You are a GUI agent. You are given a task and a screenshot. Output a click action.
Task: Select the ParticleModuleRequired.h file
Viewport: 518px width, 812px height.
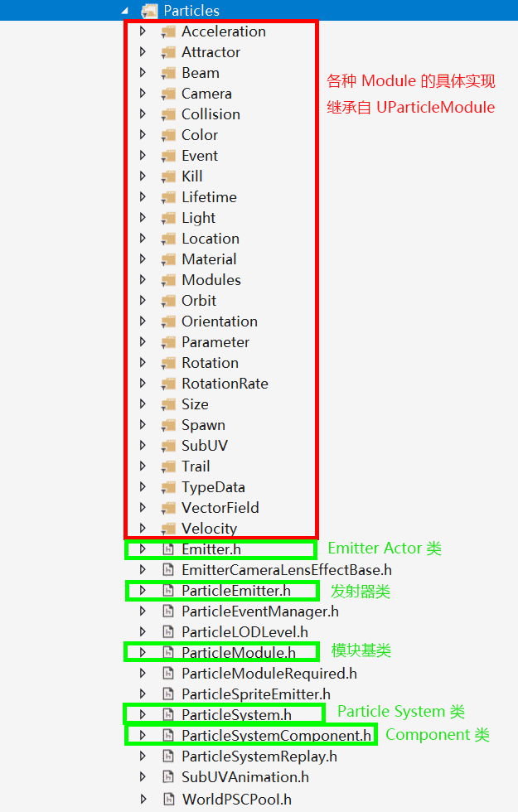(269, 674)
